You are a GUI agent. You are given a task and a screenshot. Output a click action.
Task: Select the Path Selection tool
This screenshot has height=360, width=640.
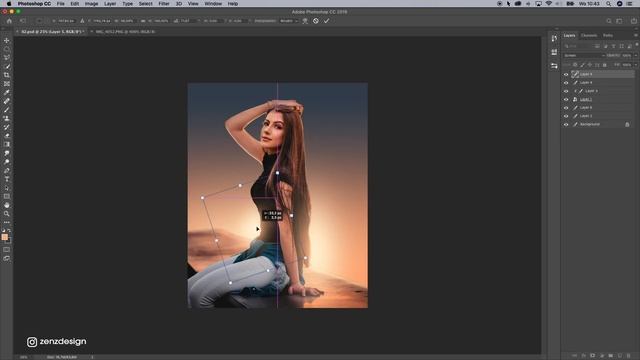[7, 188]
